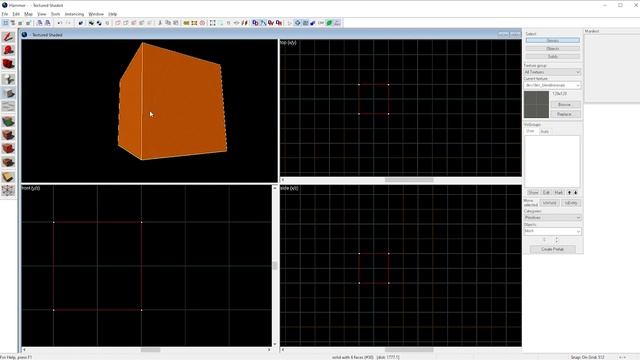
Task: Open the Edit menu
Action: (x=16, y=14)
